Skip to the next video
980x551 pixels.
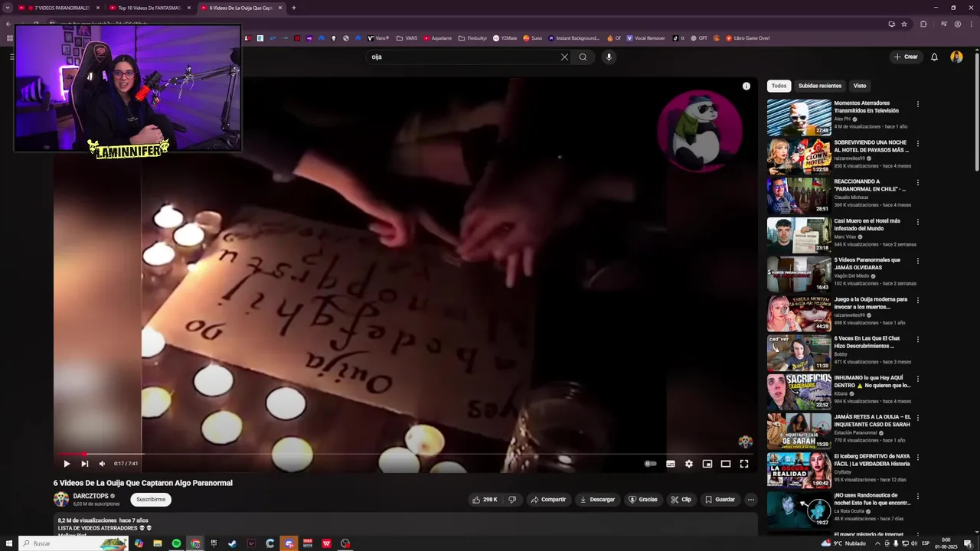pyautogui.click(x=85, y=464)
